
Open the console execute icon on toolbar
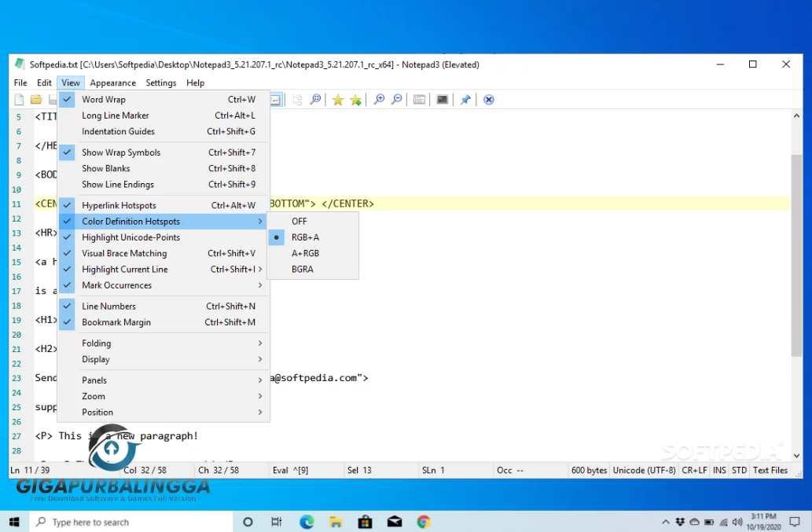[x=441, y=99]
